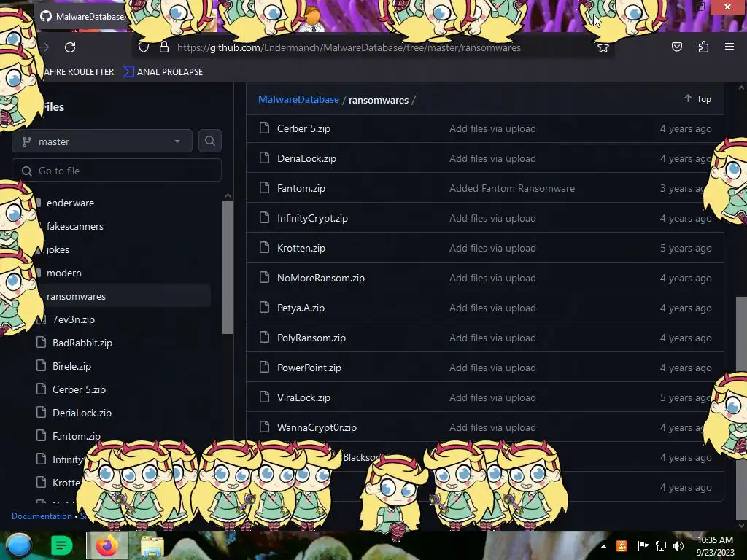Open PowerPoint.zip in the file table
Viewport: 747px width, 560px height.
click(x=309, y=367)
